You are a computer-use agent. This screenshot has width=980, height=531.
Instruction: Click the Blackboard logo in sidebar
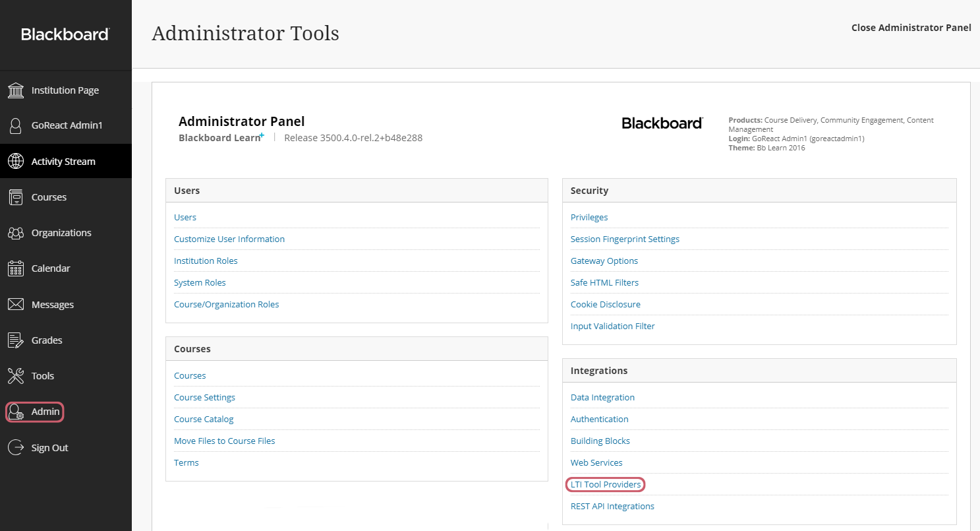[65, 34]
